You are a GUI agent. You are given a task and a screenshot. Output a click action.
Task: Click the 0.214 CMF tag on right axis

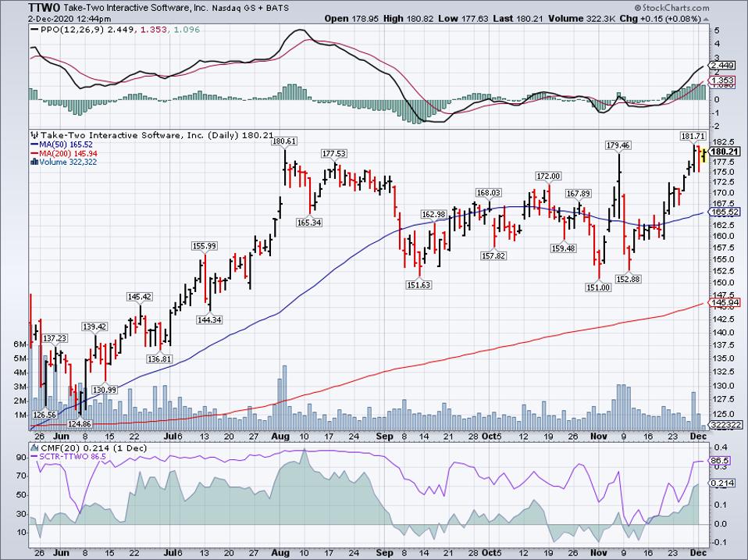click(x=722, y=483)
